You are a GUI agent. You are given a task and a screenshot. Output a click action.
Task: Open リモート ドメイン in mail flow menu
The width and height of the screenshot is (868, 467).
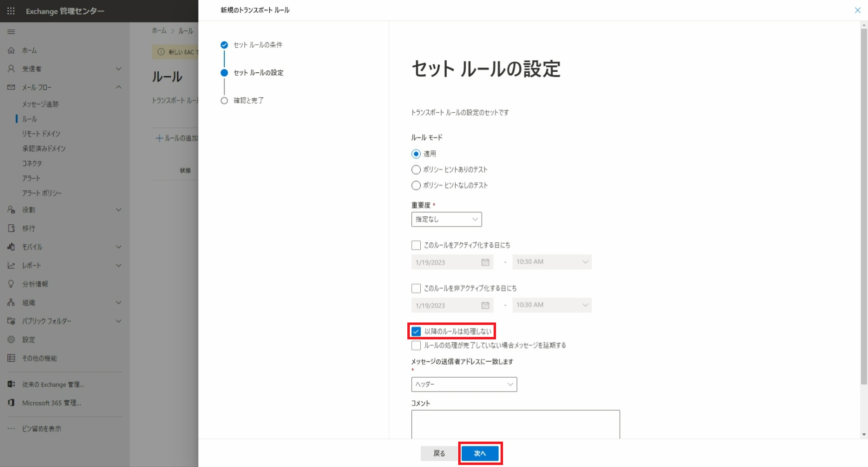(x=41, y=134)
